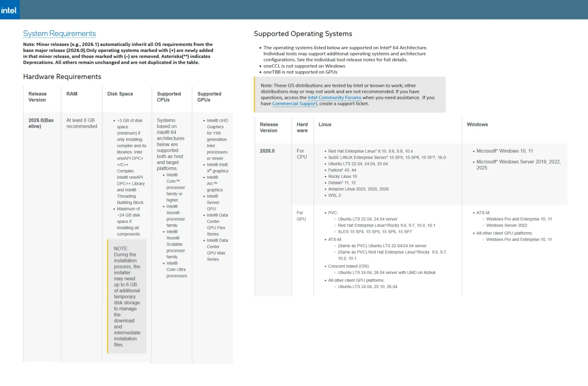Screen dimensions: 588x386
Task: Click the installer NOTE box text
Action: [x=127, y=296]
